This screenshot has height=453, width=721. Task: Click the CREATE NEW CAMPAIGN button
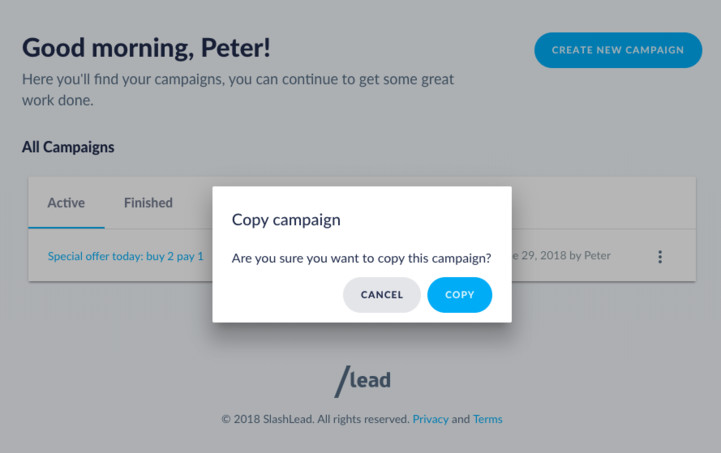(x=618, y=50)
